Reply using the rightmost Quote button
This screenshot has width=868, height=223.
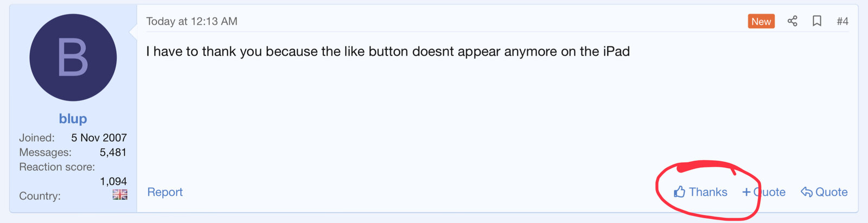[831, 192]
